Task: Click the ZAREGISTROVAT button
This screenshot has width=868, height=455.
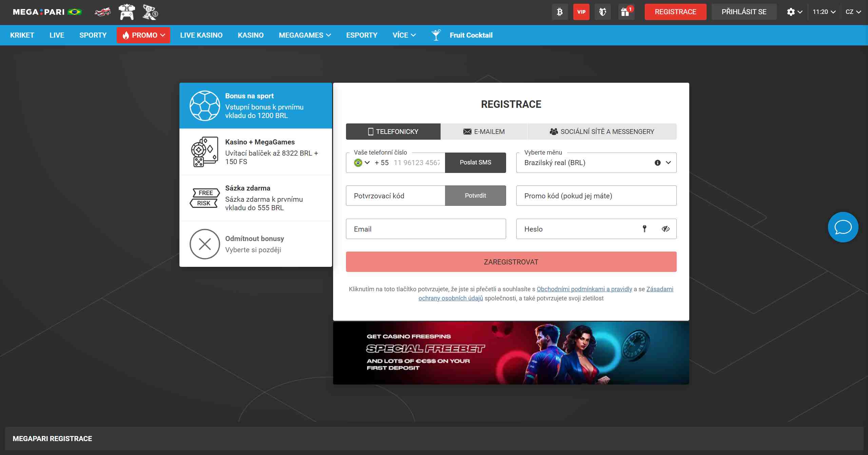Action: tap(511, 262)
